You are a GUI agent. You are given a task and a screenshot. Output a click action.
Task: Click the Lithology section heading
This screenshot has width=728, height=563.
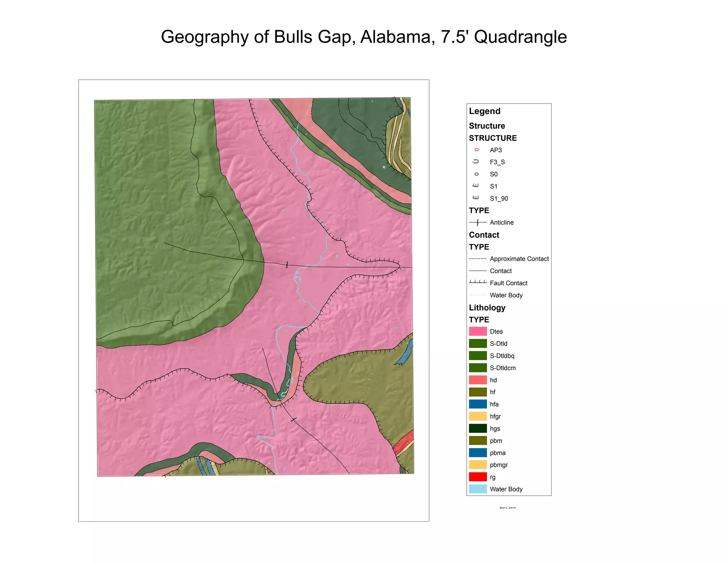tap(487, 308)
